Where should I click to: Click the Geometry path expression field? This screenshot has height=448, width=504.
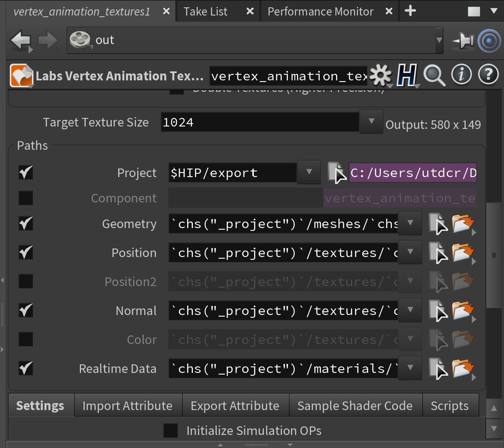click(x=283, y=224)
